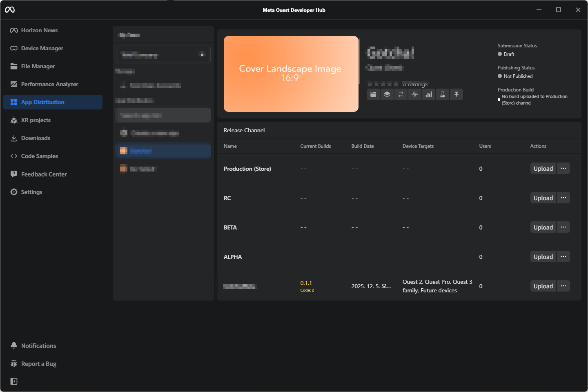The image size is (588, 392).
Task: Click the Release Channel heading
Action: 244,130
